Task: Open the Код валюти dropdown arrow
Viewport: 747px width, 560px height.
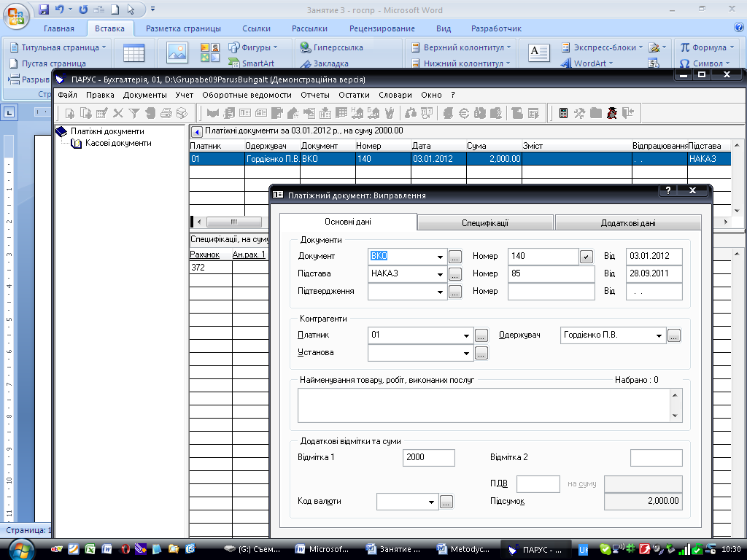Action: click(x=431, y=502)
